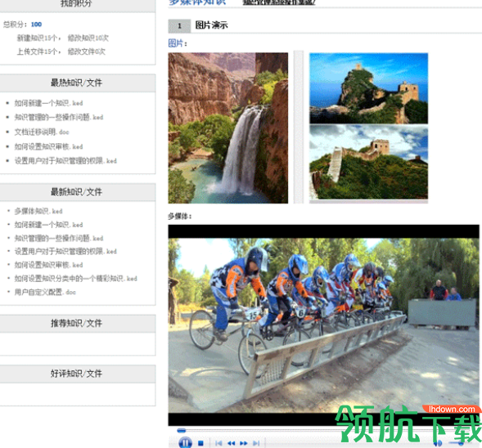Stop the video with the square button

tap(200, 443)
